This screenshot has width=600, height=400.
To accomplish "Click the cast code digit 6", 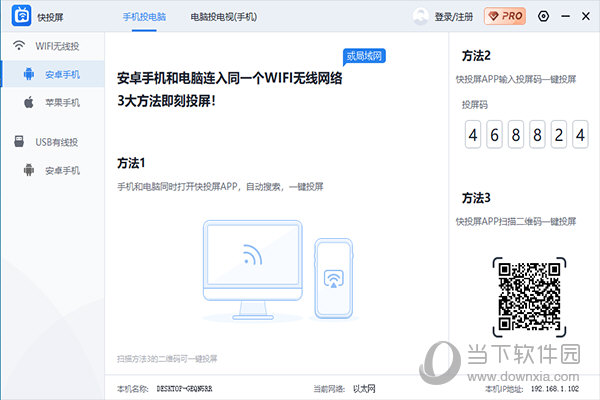I will click(x=494, y=134).
